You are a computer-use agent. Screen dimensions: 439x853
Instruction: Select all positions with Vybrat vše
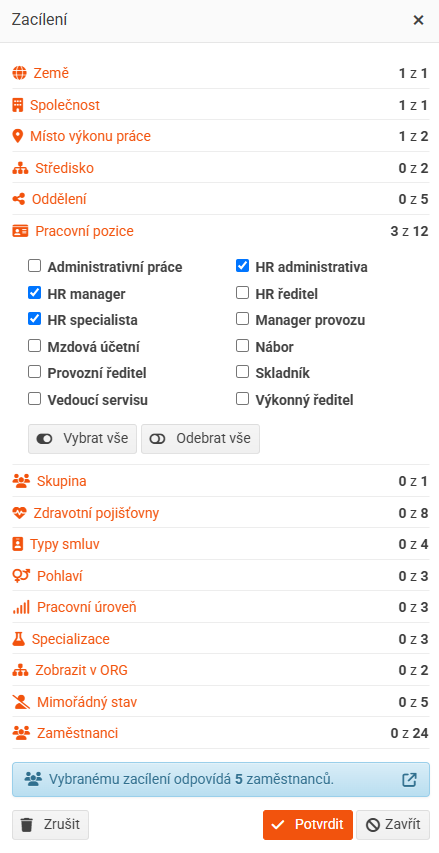pyautogui.click(x=82, y=439)
